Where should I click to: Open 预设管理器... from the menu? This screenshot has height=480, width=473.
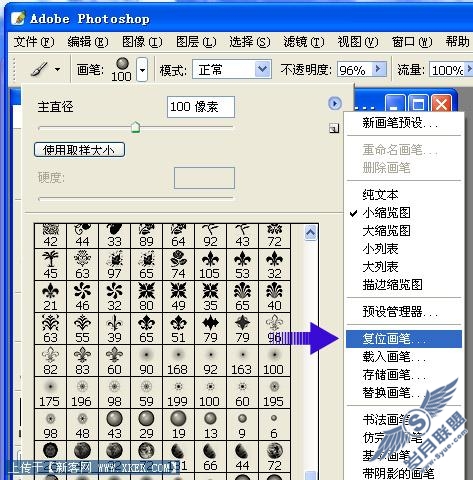(404, 312)
